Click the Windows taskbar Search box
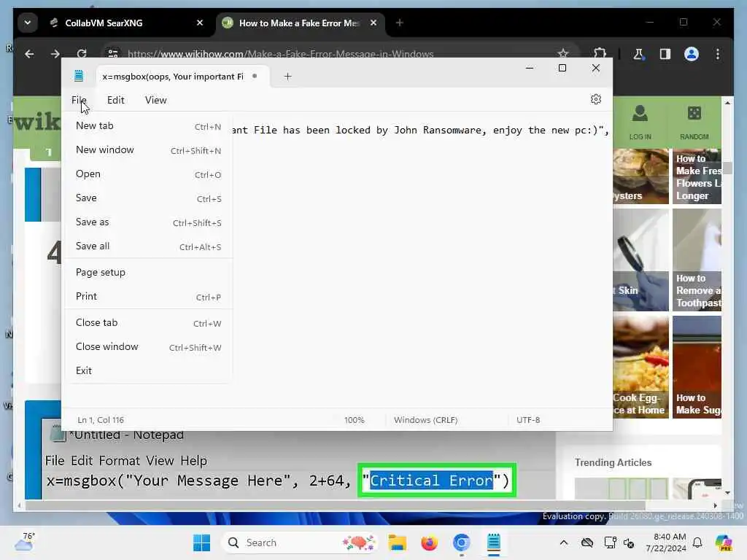This screenshot has height=560, width=747. pyautogui.click(x=299, y=542)
